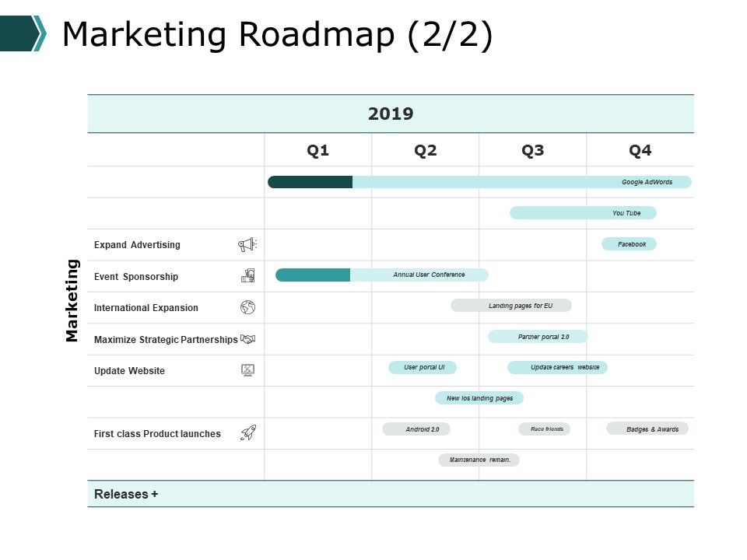Screen dimensions: 747x560
Task: Click the handshake icon for Strategic Partnerships
Action: pyautogui.click(x=247, y=339)
